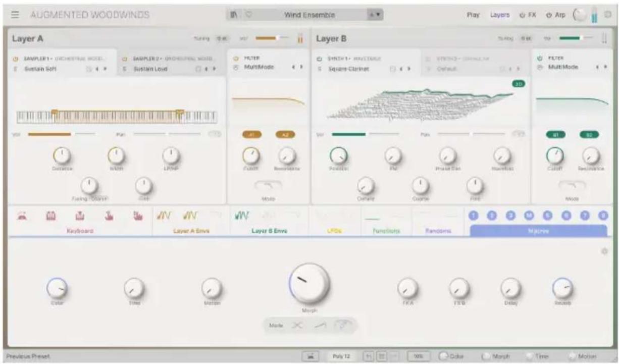Select fourth red Keyboard modulation icon

click(110, 216)
